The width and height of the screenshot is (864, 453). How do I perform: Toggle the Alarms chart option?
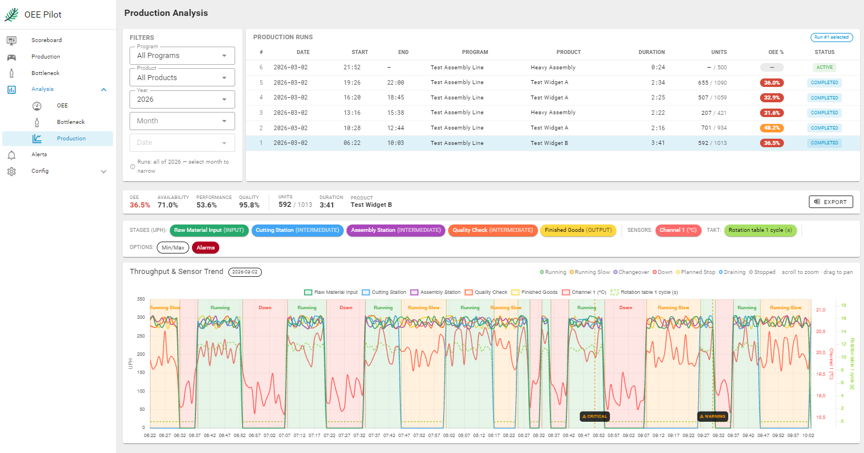[205, 247]
